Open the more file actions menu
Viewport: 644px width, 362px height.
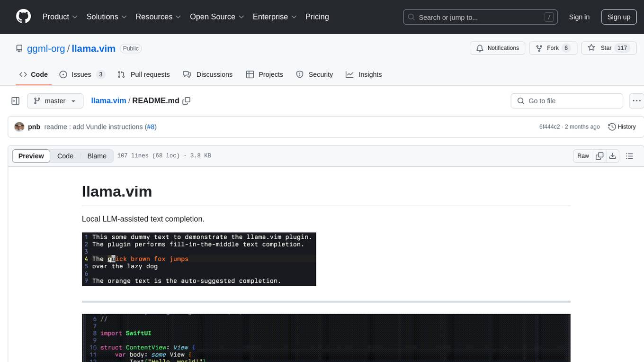click(636, 101)
